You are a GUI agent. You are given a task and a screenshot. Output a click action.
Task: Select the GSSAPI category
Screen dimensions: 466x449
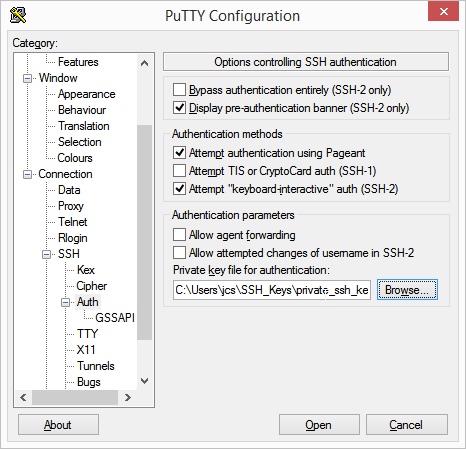pyautogui.click(x=115, y=318)
